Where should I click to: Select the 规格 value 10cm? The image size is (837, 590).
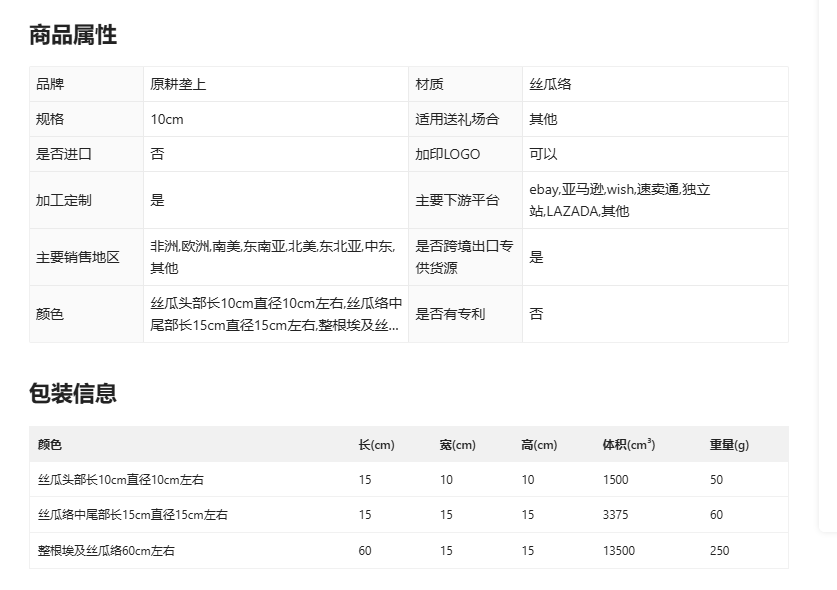pyautogui.click(x=167, y=119)
